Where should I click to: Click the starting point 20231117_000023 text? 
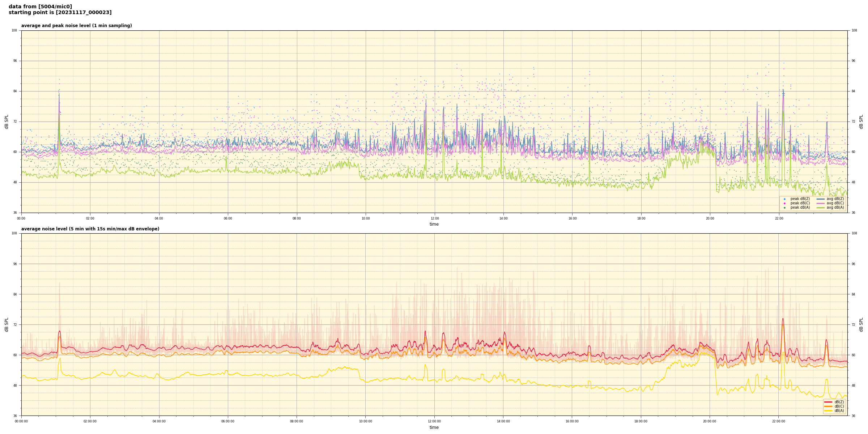[x=60, y=13]
